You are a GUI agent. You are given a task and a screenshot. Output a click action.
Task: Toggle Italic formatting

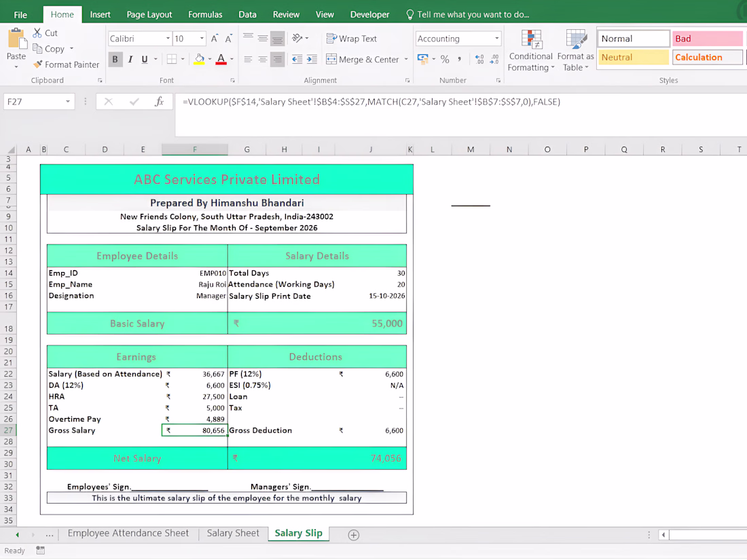click(130, 59)
